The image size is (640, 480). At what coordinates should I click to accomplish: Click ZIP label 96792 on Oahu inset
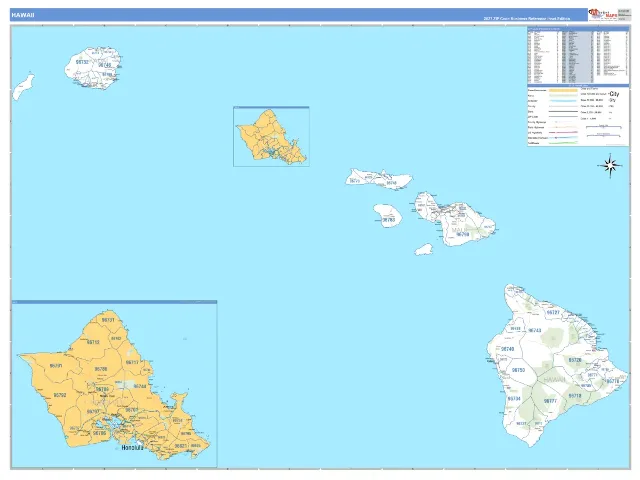pos(60,395)
